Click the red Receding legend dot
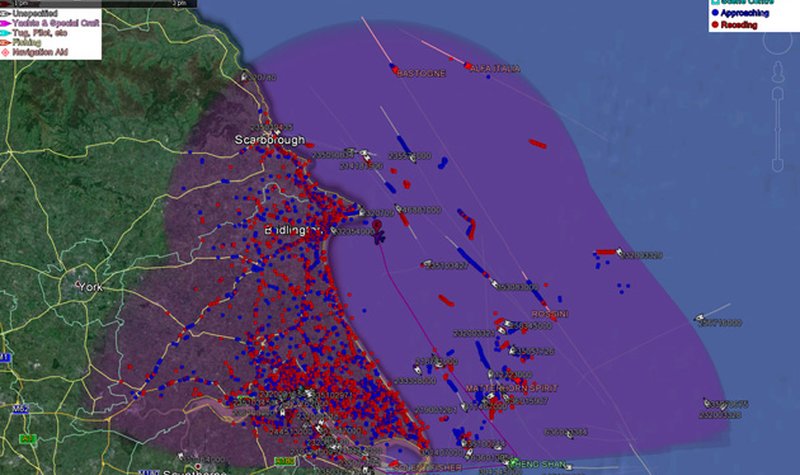This screenshot has height=475, width=800. pos(715,24)
